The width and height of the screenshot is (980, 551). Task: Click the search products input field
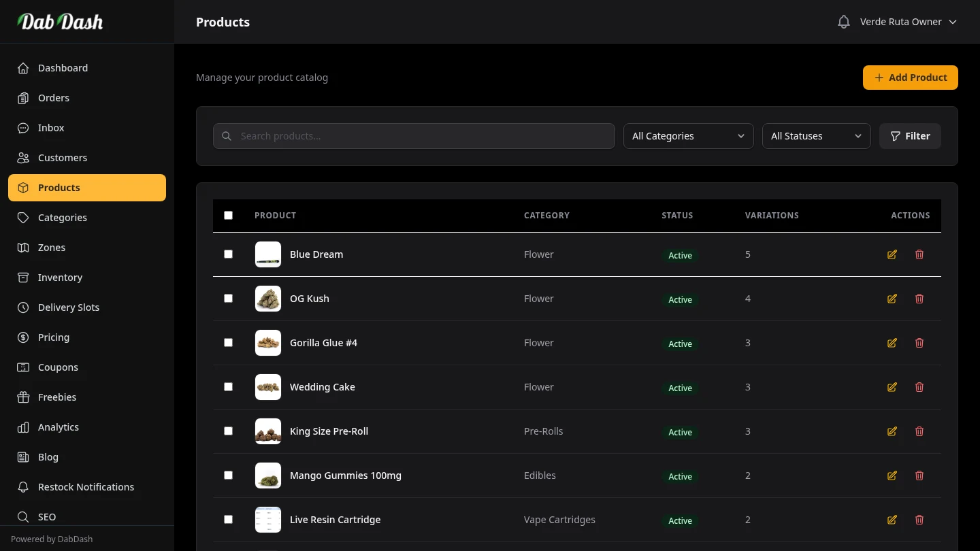413,135
